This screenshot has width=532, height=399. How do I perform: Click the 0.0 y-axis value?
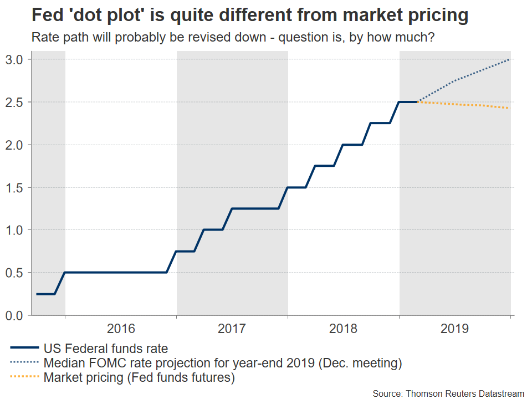coord(16,315)
